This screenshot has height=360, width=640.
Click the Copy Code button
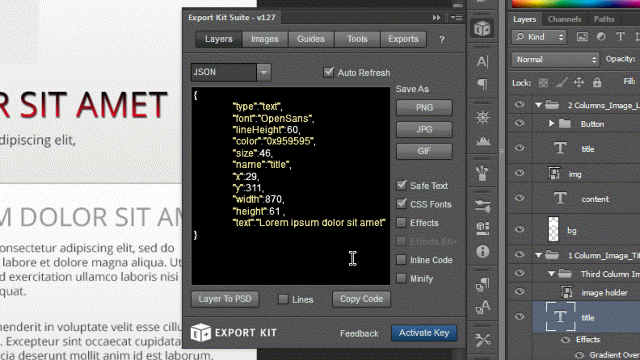[361, 299]
